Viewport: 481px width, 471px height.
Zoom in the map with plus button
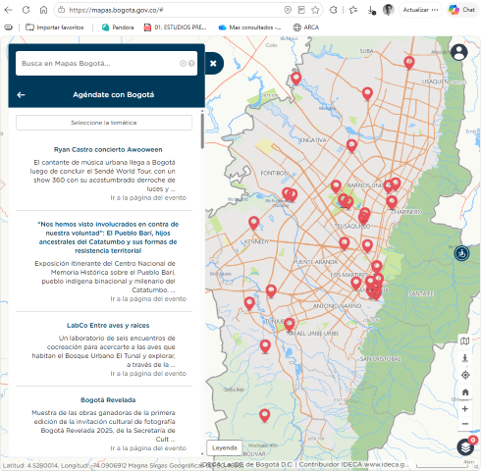tap(465, 409)
